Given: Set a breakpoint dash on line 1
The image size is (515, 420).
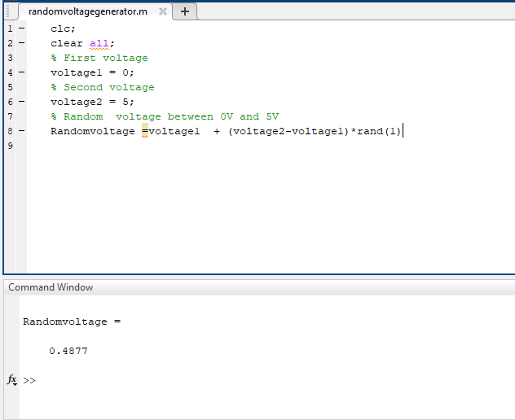Looking at the screenshot, I should [x=22, y=28].
